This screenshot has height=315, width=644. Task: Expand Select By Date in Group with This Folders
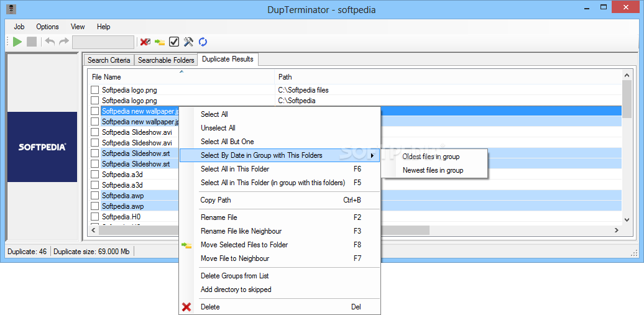click(280, 155)
